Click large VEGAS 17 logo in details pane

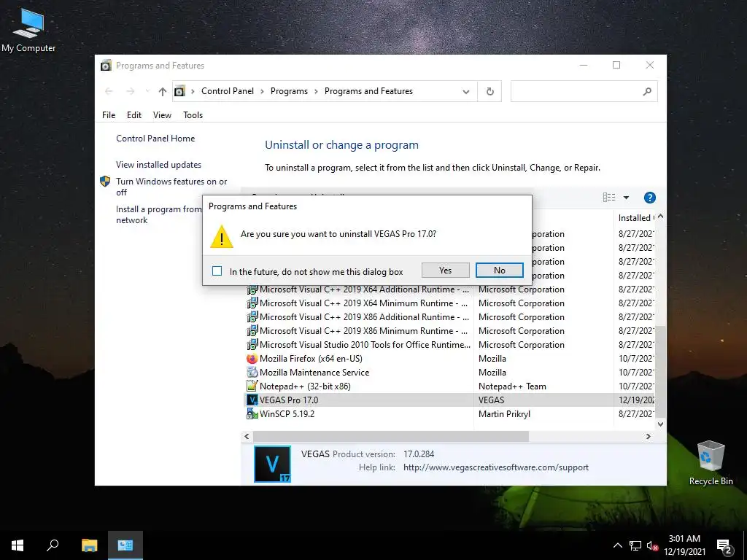click(272, 464)
